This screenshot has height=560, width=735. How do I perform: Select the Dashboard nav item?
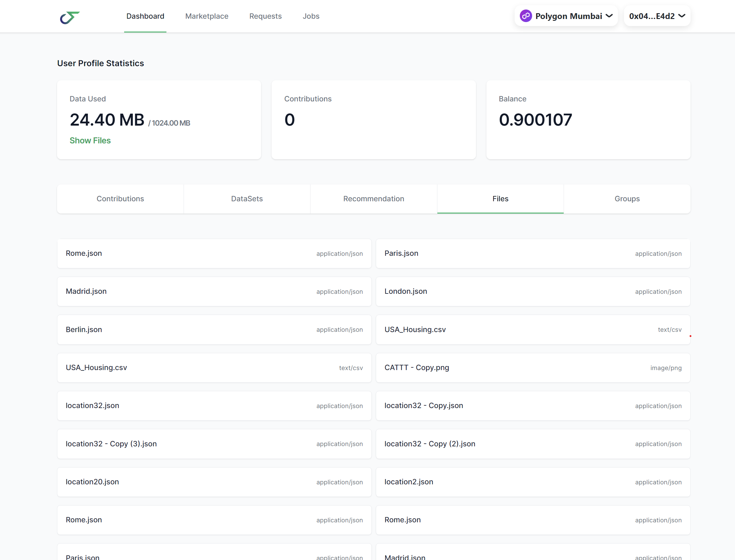(145, 16)
